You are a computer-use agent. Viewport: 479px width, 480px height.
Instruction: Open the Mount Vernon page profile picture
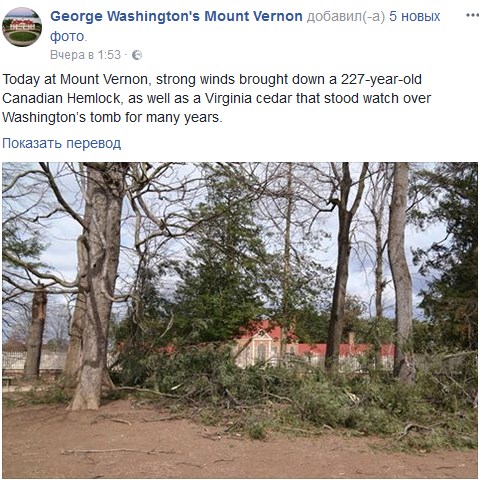22,27
